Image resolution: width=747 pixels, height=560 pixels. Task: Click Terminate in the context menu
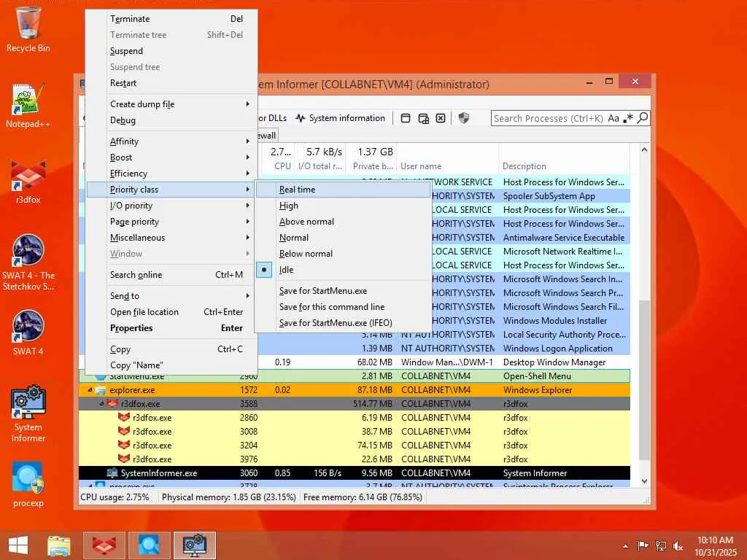pyautogui.click(x=171, y=19)
